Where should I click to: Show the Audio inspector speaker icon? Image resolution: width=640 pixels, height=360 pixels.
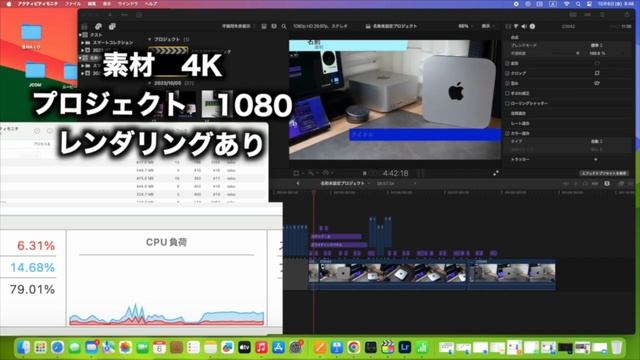[x=524, y=26]
